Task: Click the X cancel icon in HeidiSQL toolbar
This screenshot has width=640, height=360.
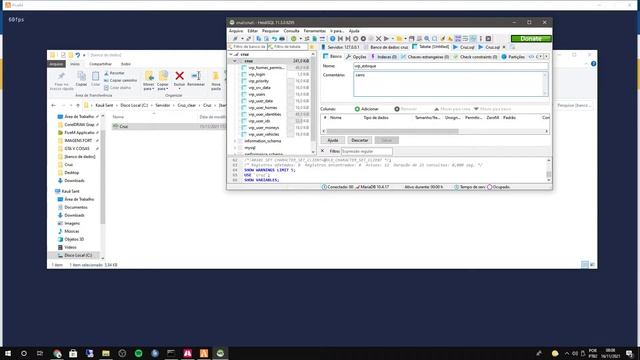Action: (378, 38)
